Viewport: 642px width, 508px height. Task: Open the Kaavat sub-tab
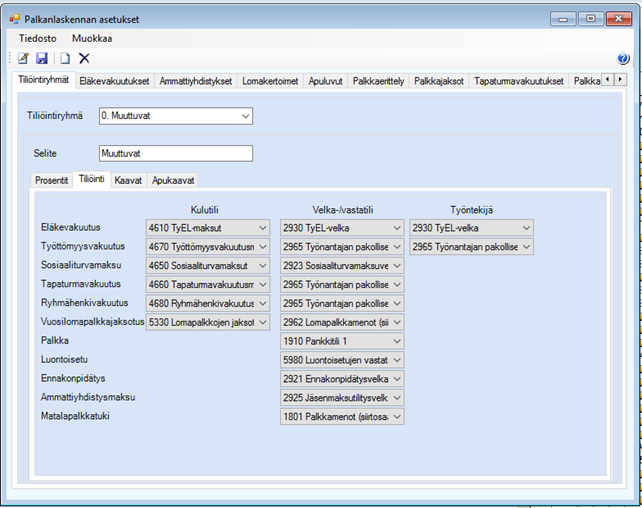[128, 181]
